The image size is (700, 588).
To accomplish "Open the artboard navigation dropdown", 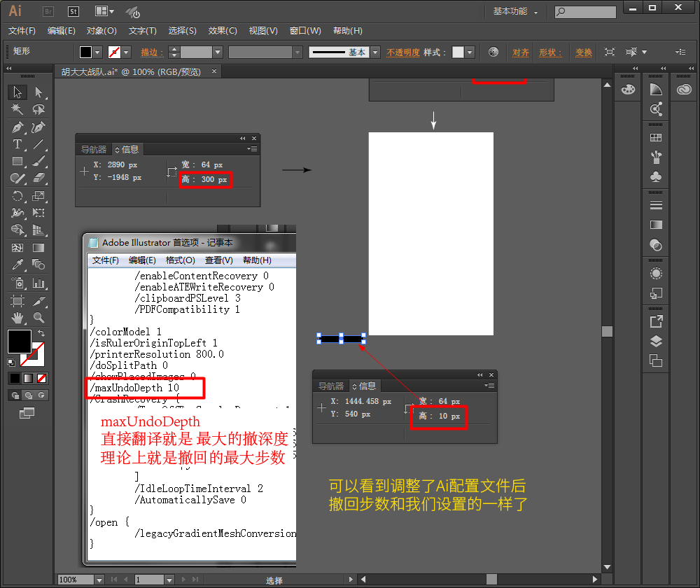I will pyautogui.click(x=169, y=580).
